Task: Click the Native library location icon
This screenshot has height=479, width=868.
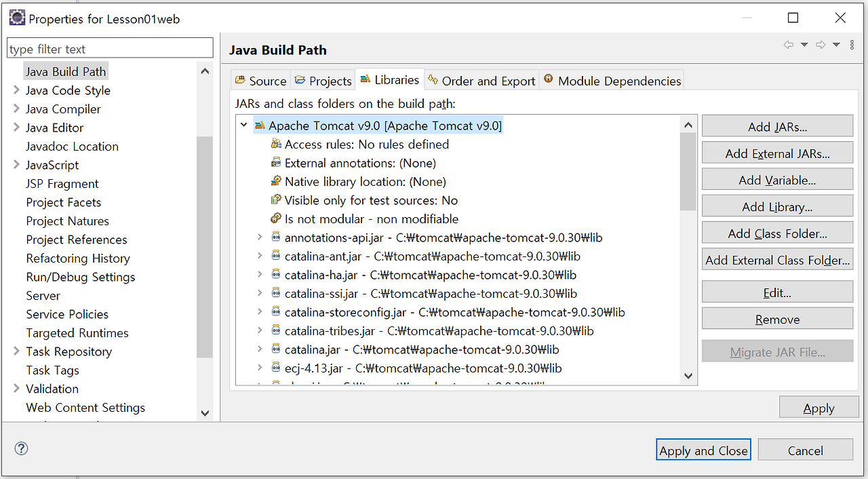Action: point(276,182)
